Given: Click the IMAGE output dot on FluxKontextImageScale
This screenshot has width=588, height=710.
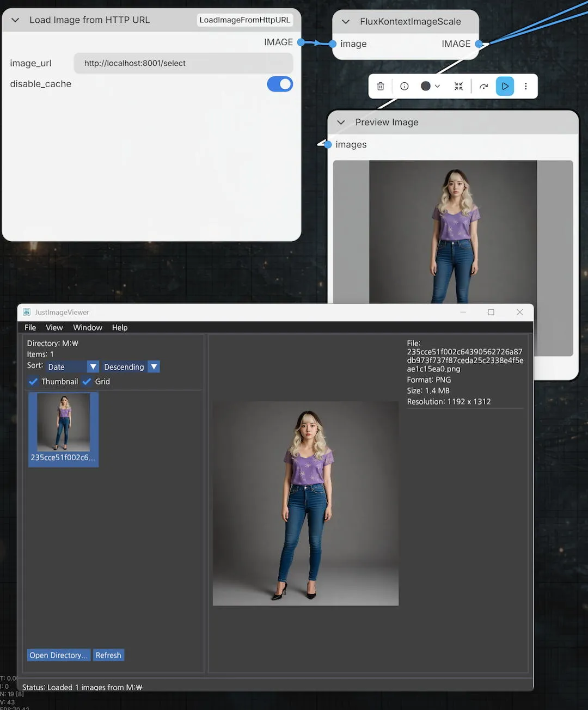Looking at the screenshot, I should (479, 44).
